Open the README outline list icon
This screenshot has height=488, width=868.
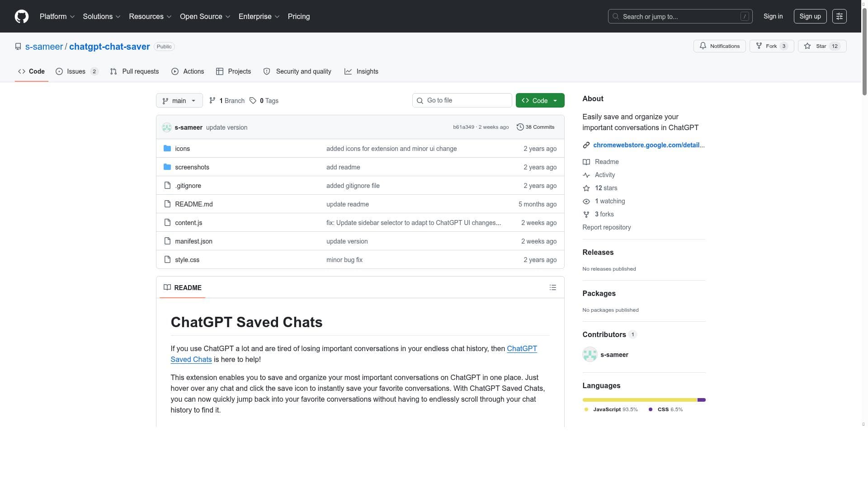[552, 287]
